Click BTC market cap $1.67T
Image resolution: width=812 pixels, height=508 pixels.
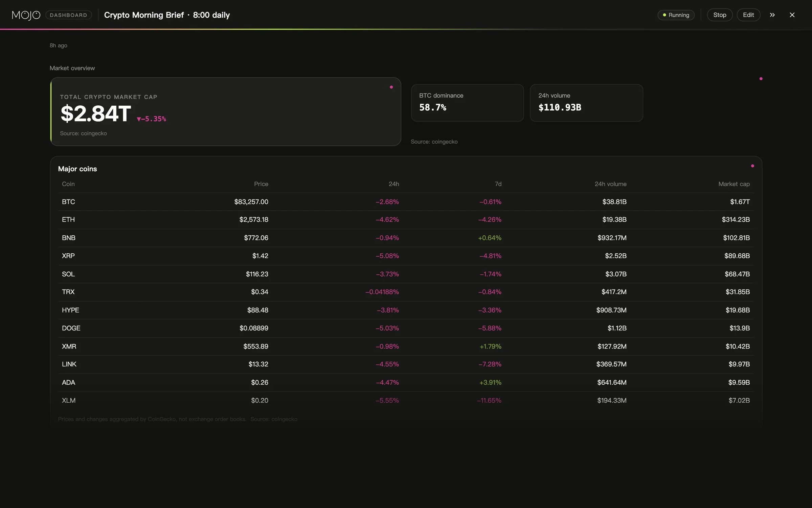click(x=740, y=202)
